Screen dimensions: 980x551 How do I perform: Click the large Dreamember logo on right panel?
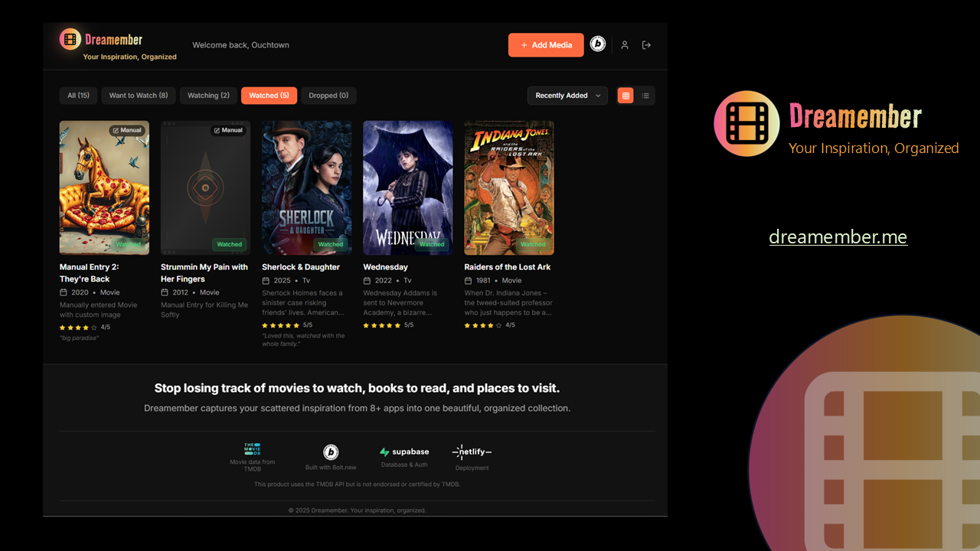click(836, 123)
